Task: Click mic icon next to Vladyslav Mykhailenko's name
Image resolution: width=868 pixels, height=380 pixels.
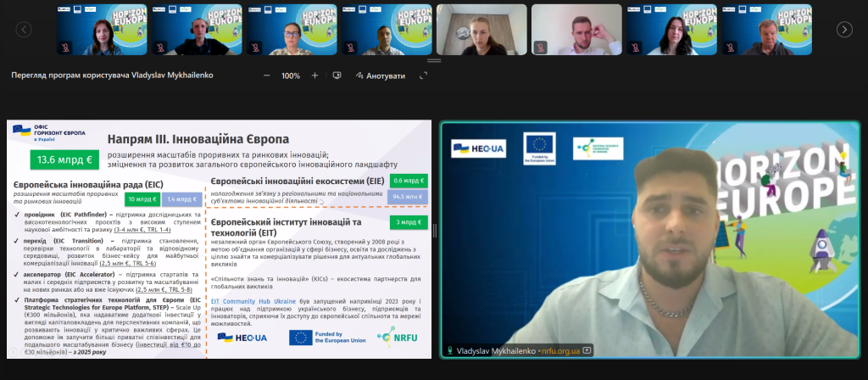Action: pos(448,350)
